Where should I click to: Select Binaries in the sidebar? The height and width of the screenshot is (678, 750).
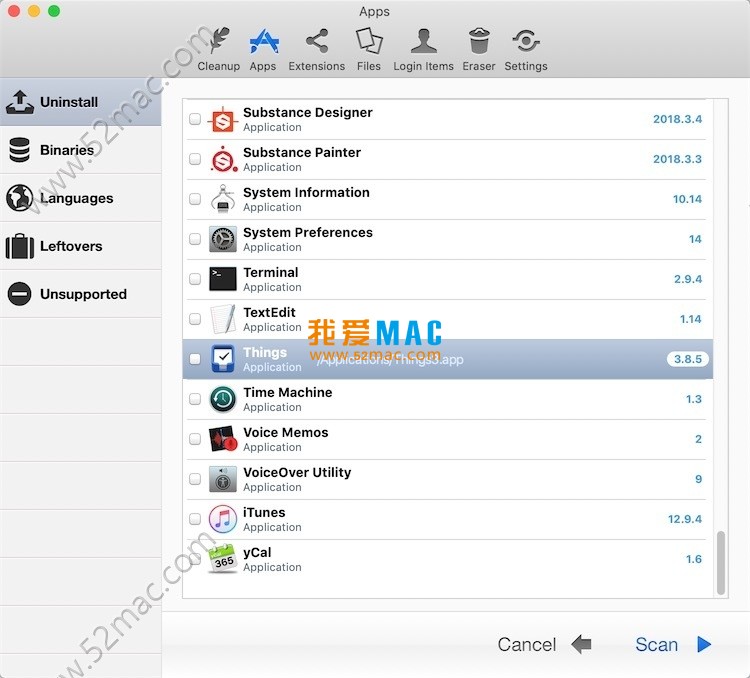pos(80,150)
